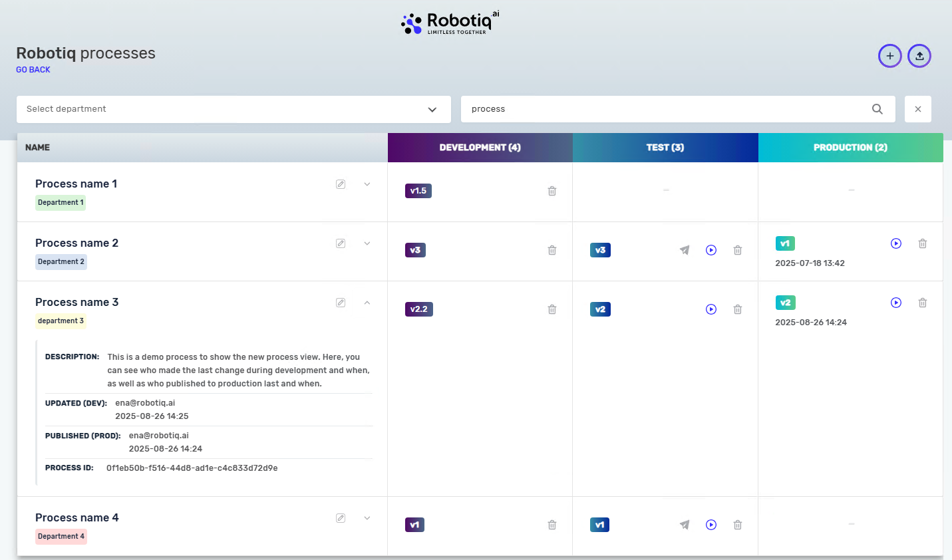This screenshot has height=560, width=952.
Task: Publish Process name 2 test version
Action: point(685,250)
